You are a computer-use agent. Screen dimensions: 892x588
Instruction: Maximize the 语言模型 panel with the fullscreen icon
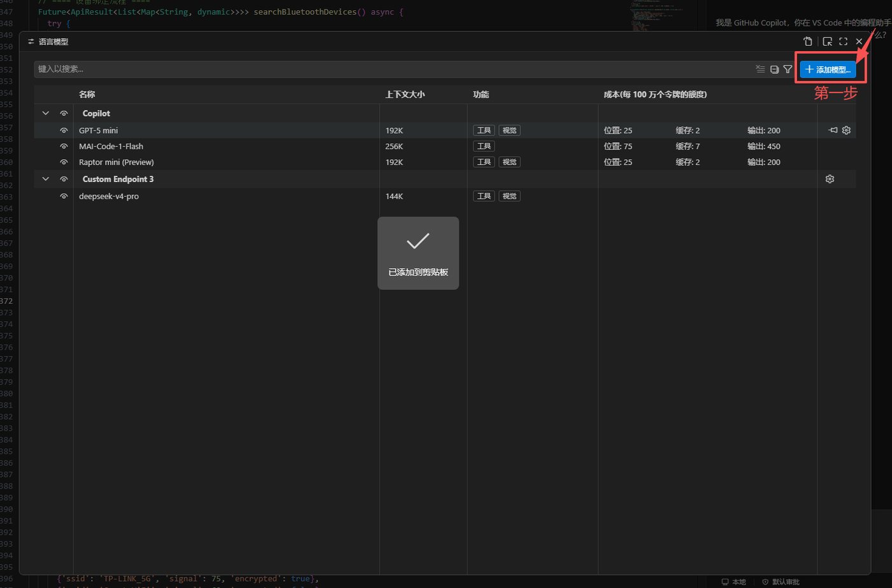pos(843,41)
